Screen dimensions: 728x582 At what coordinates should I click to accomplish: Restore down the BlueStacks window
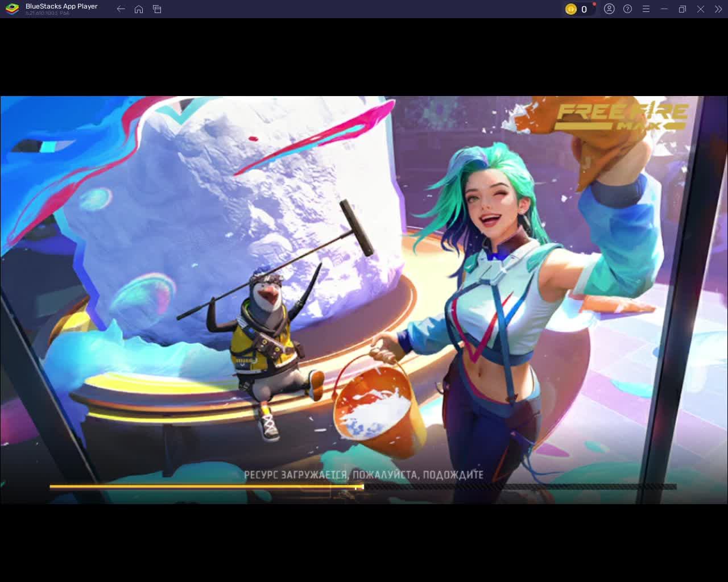click(x=682, y=9)
